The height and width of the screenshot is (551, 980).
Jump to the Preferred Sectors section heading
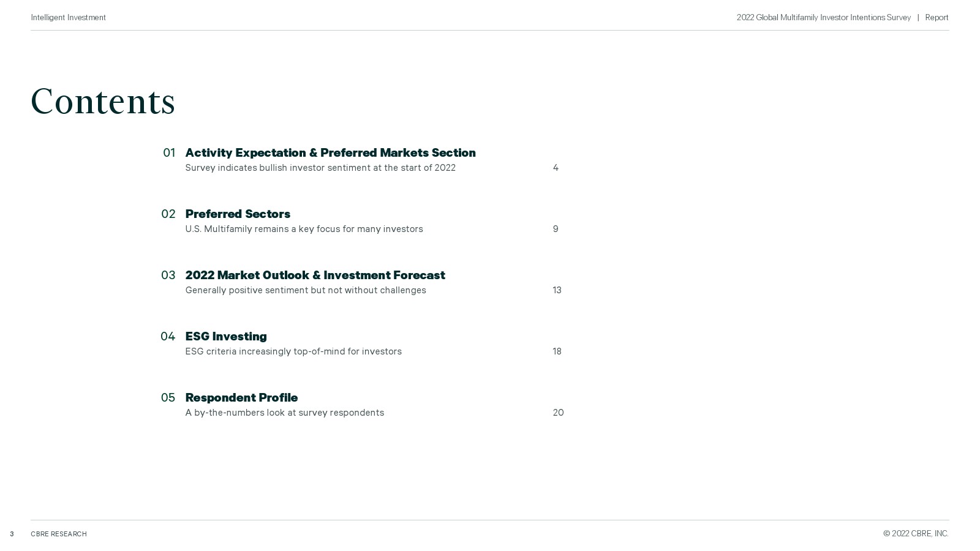click(238, 214)
